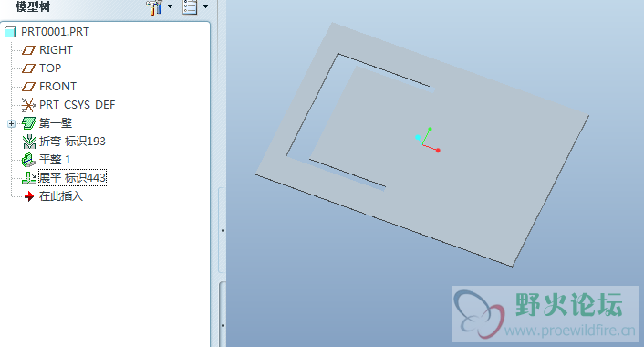Click the lower panel splitter handle

click(223, 325)
